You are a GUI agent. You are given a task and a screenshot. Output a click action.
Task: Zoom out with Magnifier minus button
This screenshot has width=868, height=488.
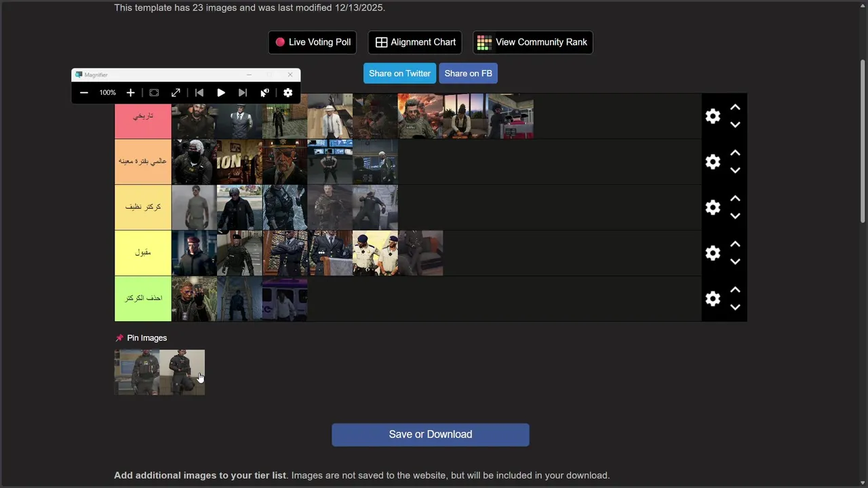84,93
